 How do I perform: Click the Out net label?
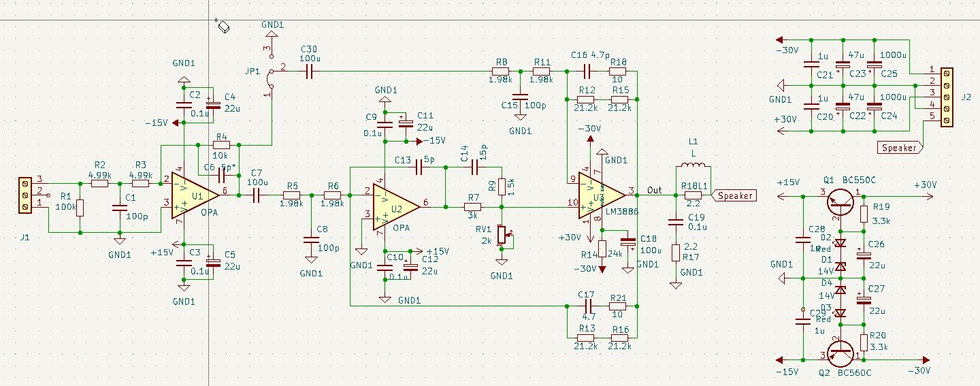[654, 189]
